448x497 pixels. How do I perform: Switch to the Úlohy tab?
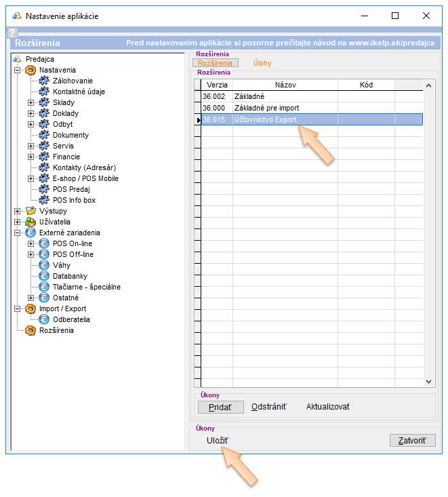pyautogui.click(x=262, y=63)
